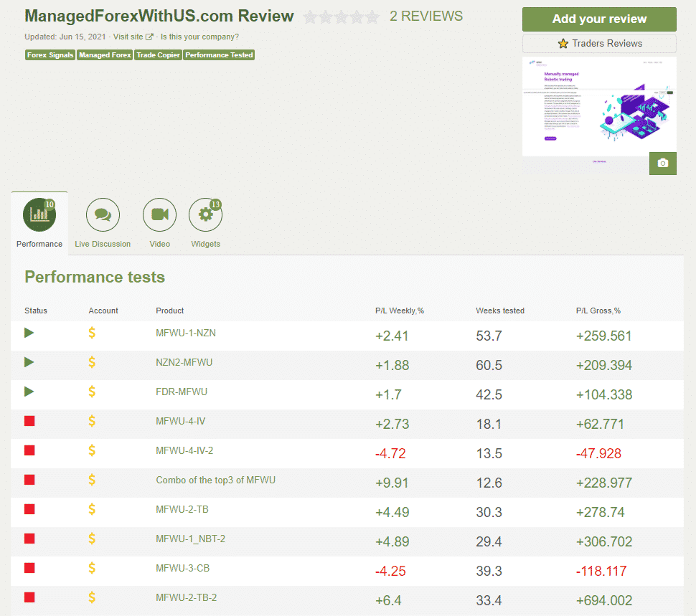This screenshot has width=696, height=616.
Task: Open the MFWU-2-TB-2 product link
Action: click(x=187, y=597)
